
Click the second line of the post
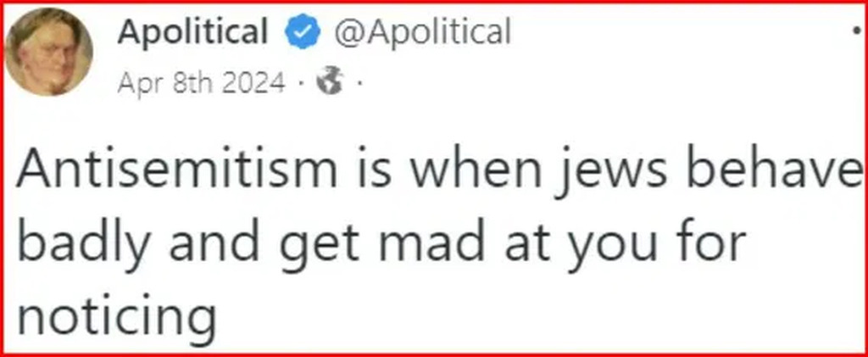pos(381,245)
